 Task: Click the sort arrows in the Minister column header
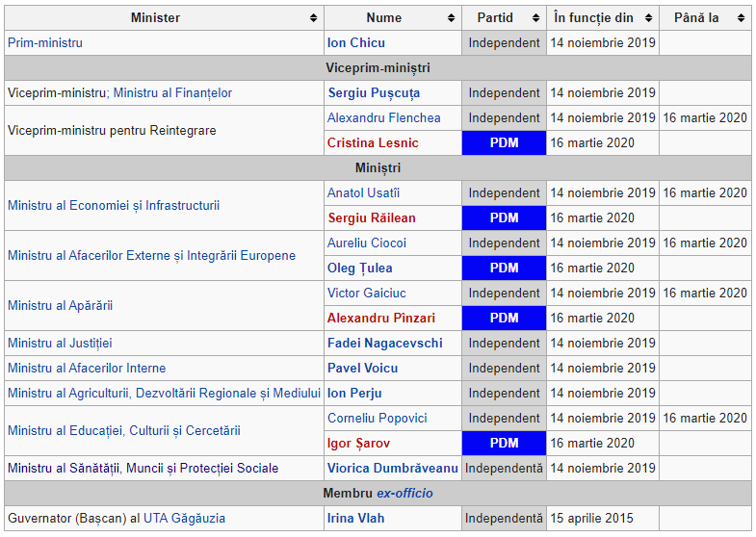click(x=314, y=18)
